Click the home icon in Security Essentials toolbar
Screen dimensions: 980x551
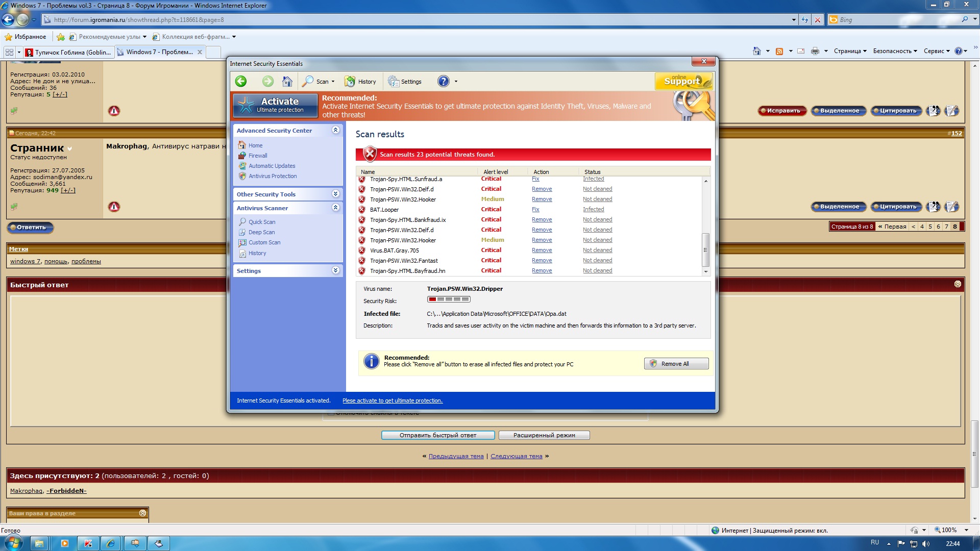pos(287,82)
